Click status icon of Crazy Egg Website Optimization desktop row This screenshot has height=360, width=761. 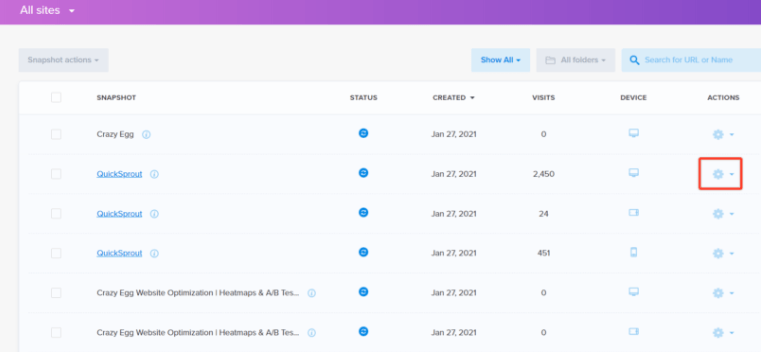click(x=363, y=292)
